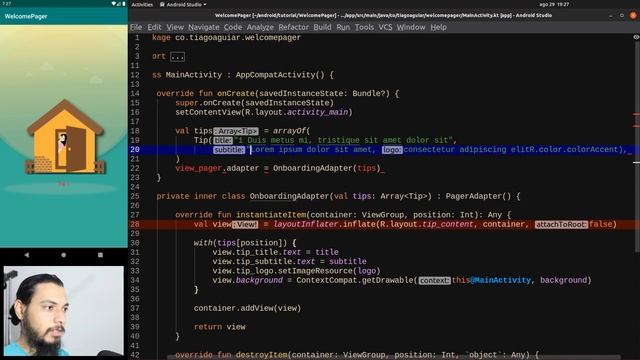Open the Help menu
Viewport: 640px width, 360px height.
point(438,27)
